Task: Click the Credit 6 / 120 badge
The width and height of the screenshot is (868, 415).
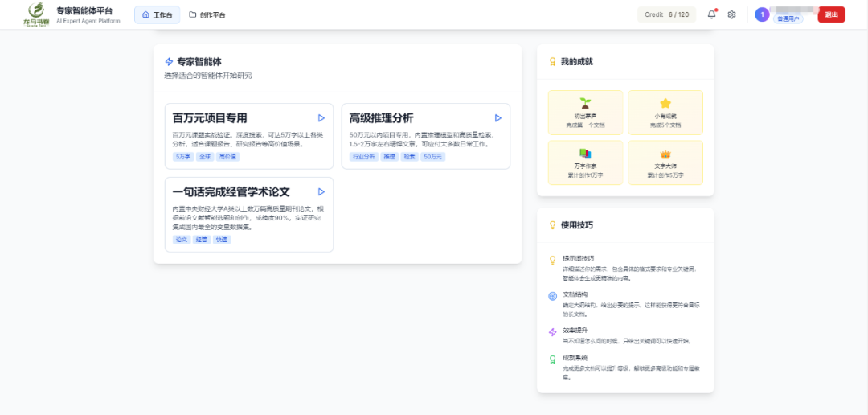Action: (666, 15)
